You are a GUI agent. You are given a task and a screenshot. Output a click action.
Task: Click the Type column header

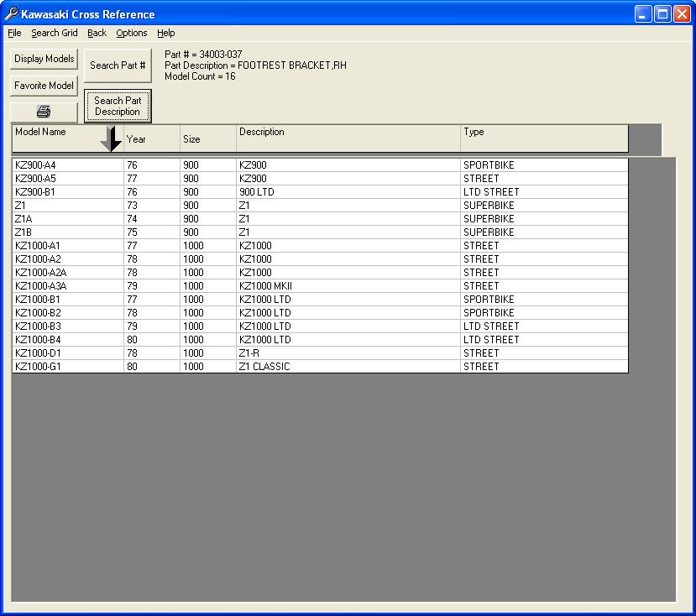point(544,138)
